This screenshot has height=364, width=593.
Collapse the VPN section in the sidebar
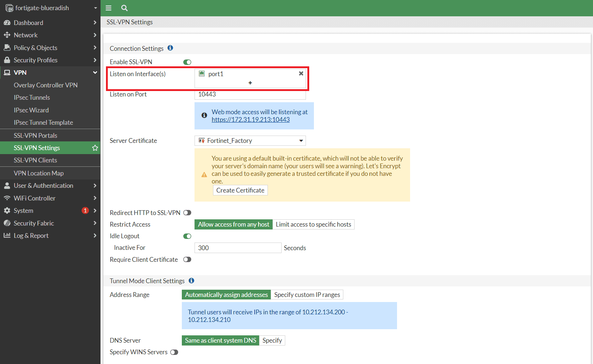coord(95,72)
